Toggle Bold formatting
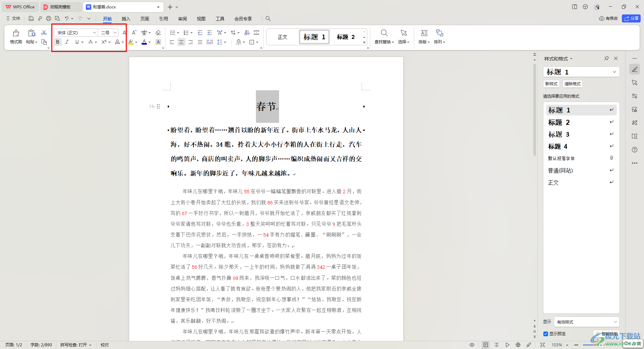 point(58,42)
